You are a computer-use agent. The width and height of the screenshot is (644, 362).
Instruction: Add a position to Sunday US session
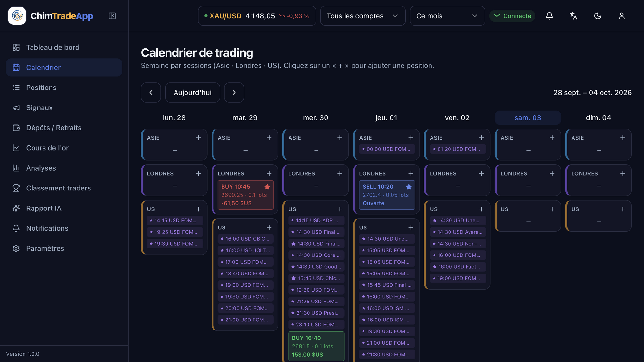tap(623, 209)
